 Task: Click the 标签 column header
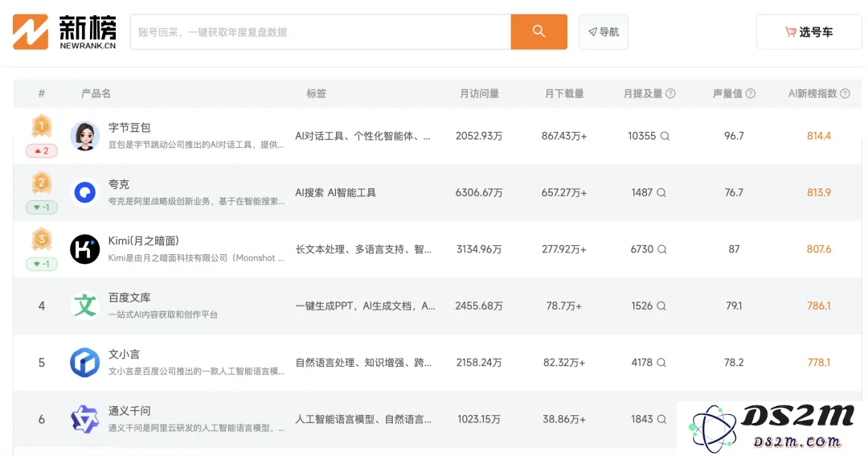tap(316, 93)
